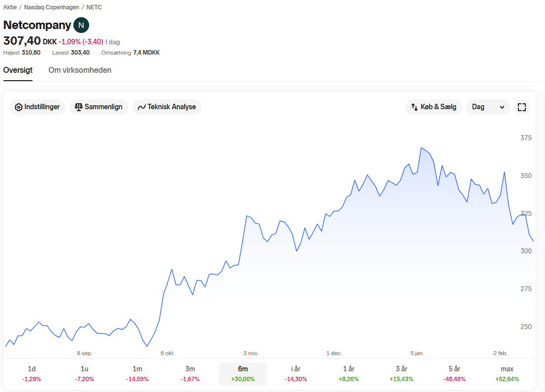Select the 1m period
Screen dimensions: 545x392
click(x=137, y=374)
